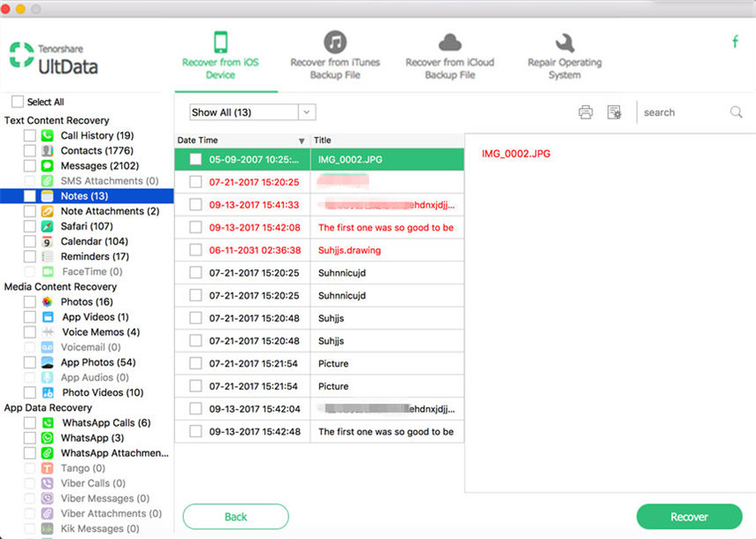Click into the search field

684,112
